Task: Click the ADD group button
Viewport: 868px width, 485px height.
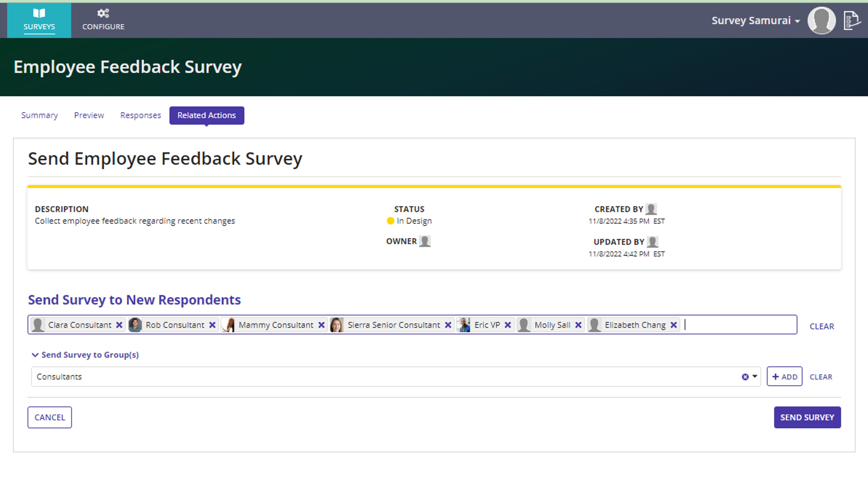Action: click(x=784, y=376)
